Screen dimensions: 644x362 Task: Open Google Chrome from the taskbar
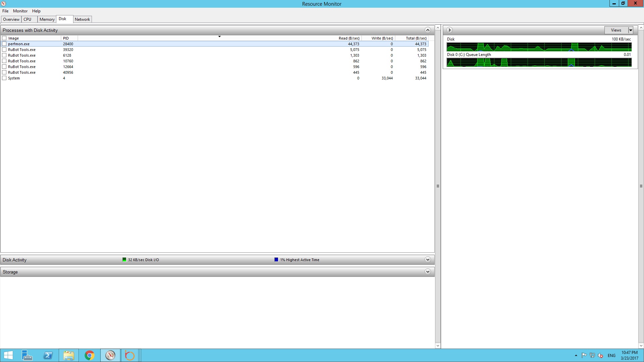(x=90, y=355)
